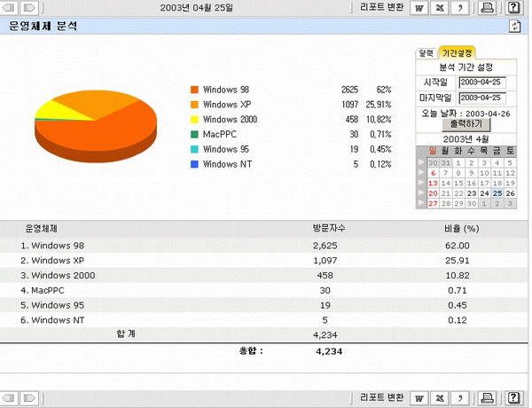
Task: Click the ratio value 25.91 cell
Action: 457,261
